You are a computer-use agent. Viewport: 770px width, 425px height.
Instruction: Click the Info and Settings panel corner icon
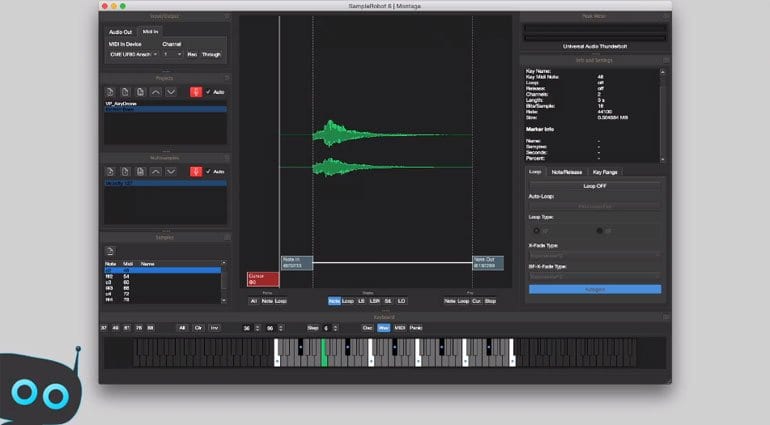click(x=666, y=60)
